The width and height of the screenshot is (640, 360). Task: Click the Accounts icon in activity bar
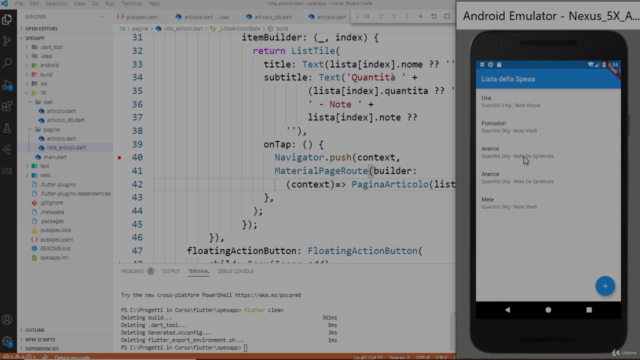[x=7, y=320]
